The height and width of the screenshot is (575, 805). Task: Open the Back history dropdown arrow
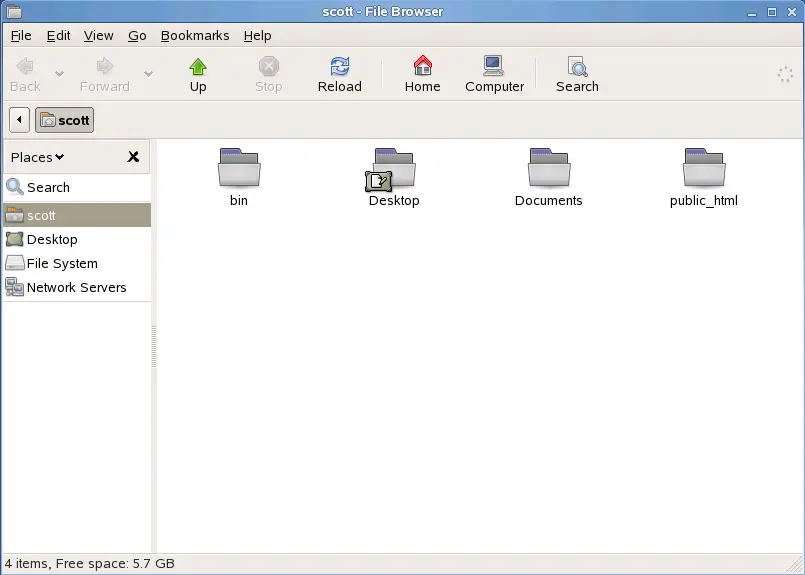tap(59, 74)
